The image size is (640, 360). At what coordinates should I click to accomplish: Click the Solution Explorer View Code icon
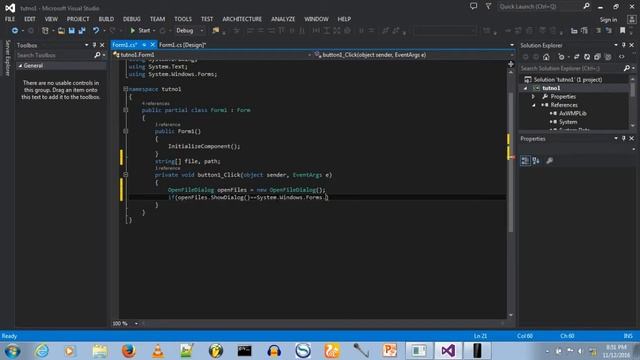pyautogui.click(x=621, y=57)
